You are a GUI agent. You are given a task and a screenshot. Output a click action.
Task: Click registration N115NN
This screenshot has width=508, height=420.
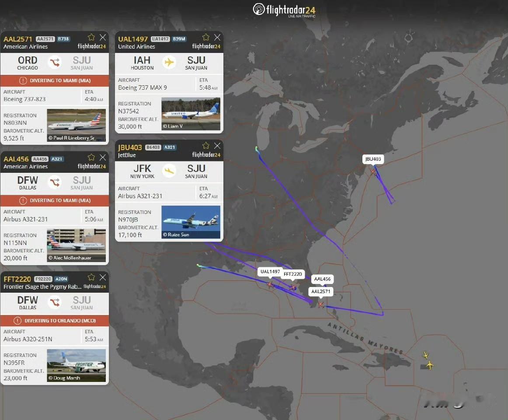(15, 243)
